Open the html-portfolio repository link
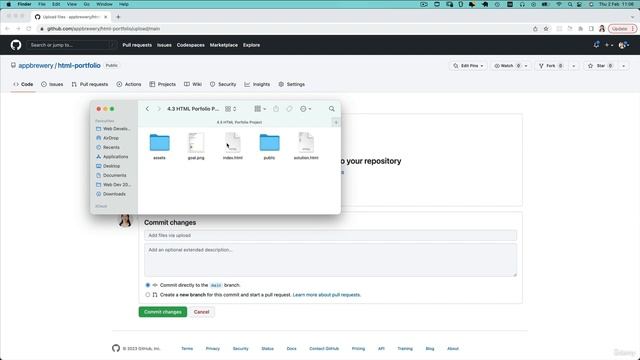Image resolution: width=640 pixels, height=360 pixels. coord(79,65)
